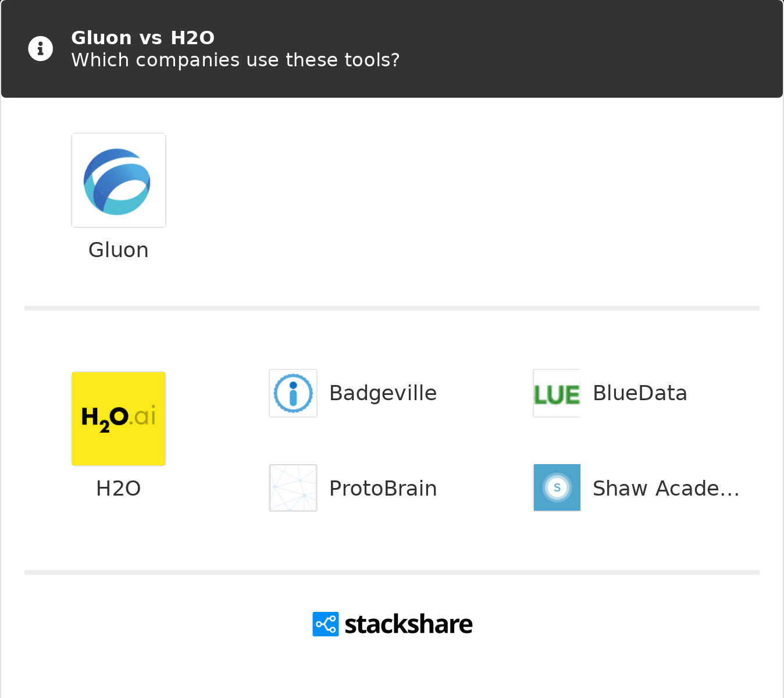The image size is (784, 698).
Task: Select the BlueData company name
Action: 640,393
